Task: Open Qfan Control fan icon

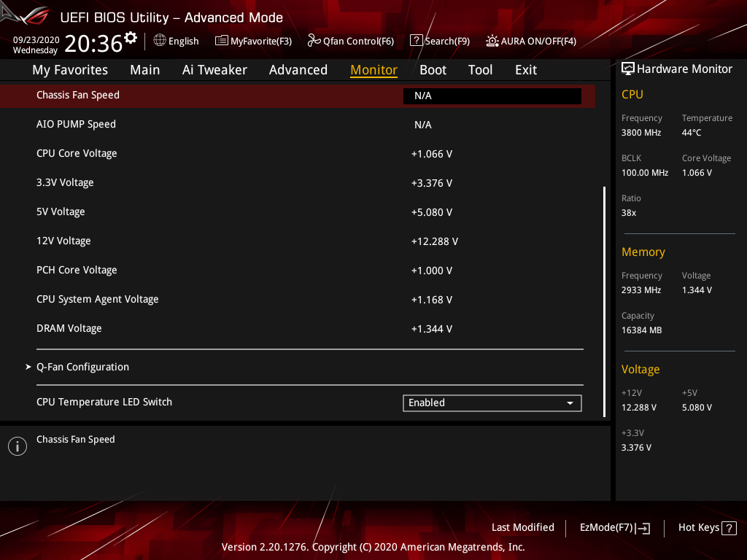Action: [314, 41]
